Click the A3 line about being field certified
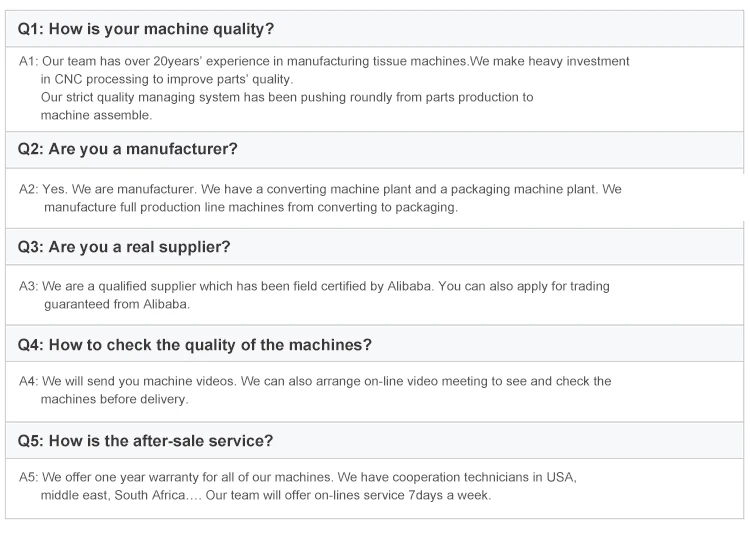 pyautogui.click(x=314, y=286)
